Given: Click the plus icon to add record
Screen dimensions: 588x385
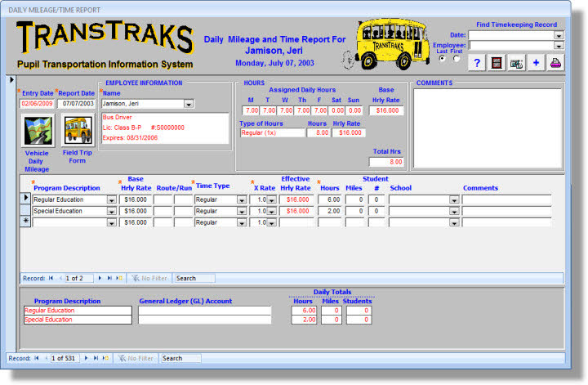Looking at the screenshot, I should (x=536, y=63).
